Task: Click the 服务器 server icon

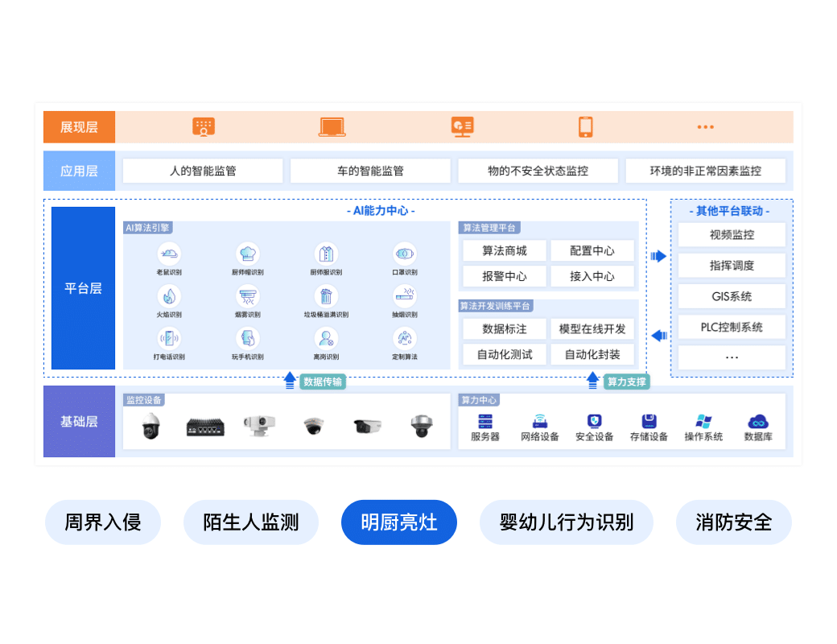Action: [485, 421]
